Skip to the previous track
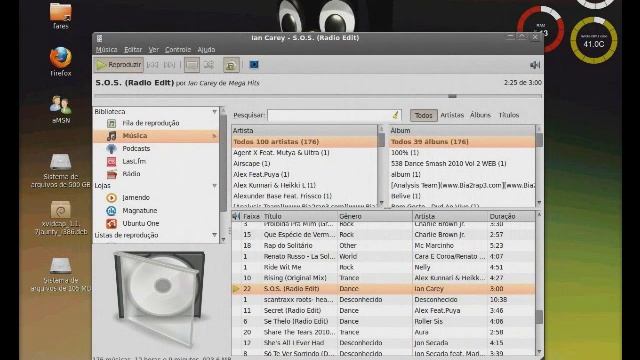Image resolution: width=640 pixels, height=360 pixels. 153,65
